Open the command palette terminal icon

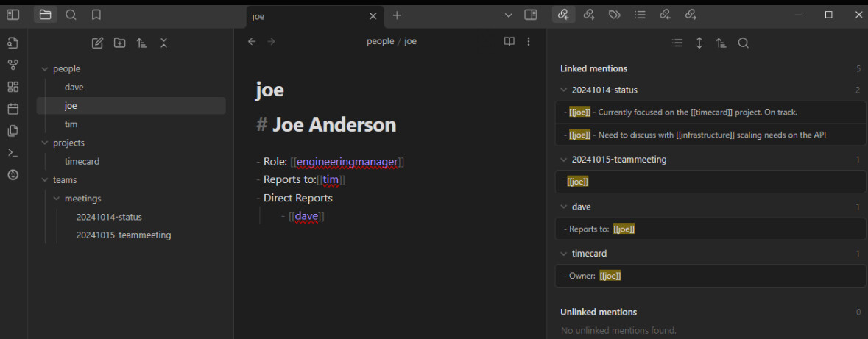point(13,153)
